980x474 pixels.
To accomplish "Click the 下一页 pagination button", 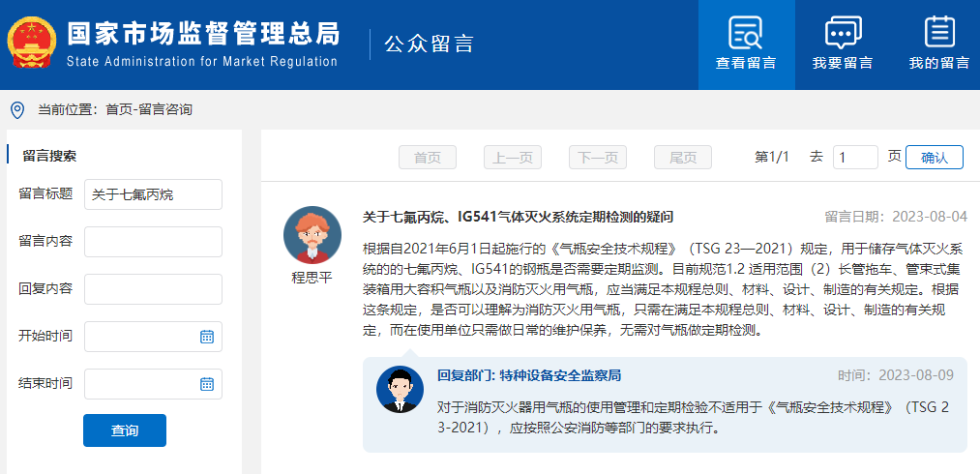I will [598, 158].
